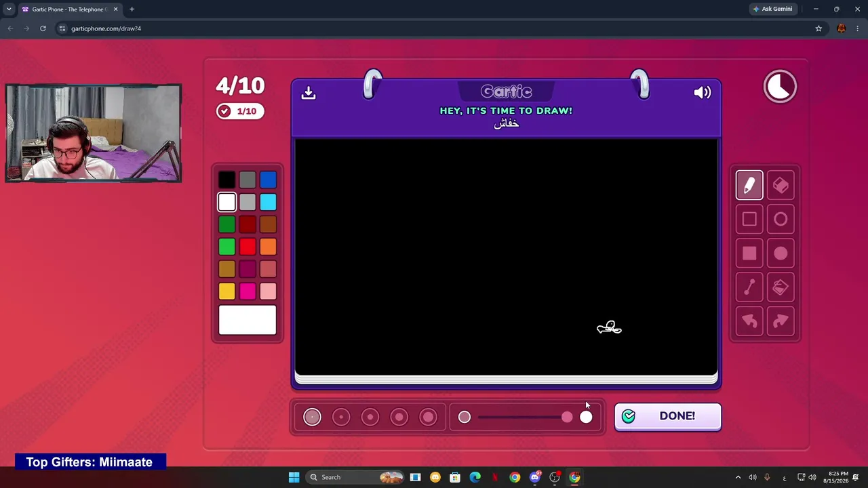868x488 pixels.
Task: Open the Windows Start menu
Action: 294,477
